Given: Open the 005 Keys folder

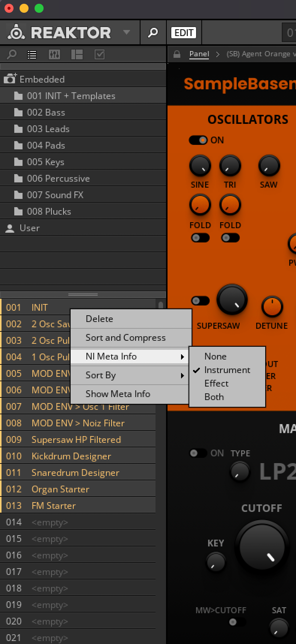Looking at the screenshot, I should coord(83,162).
